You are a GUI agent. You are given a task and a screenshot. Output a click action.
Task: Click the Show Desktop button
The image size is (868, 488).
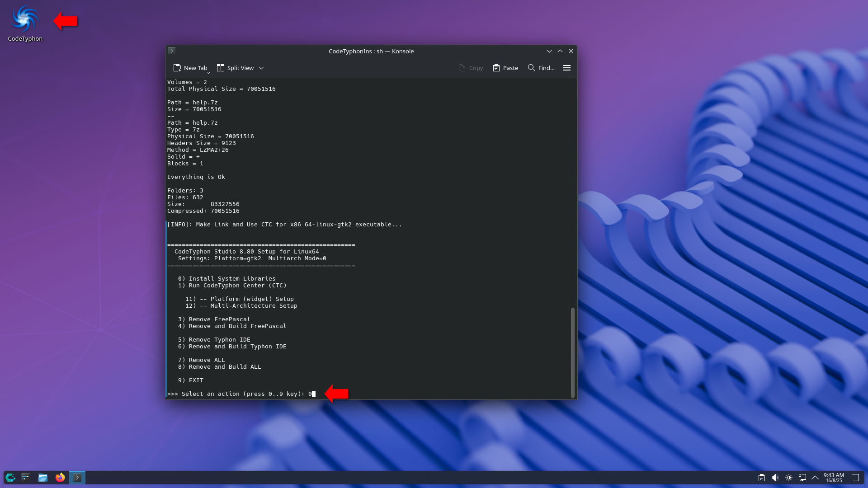click(x=855, y=478)
